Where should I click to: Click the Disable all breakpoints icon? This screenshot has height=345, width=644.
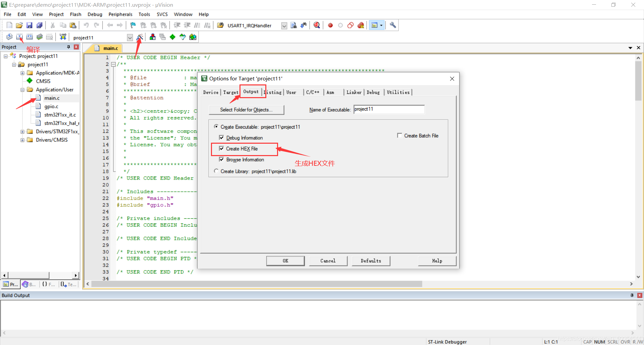(x=351, y=25)
